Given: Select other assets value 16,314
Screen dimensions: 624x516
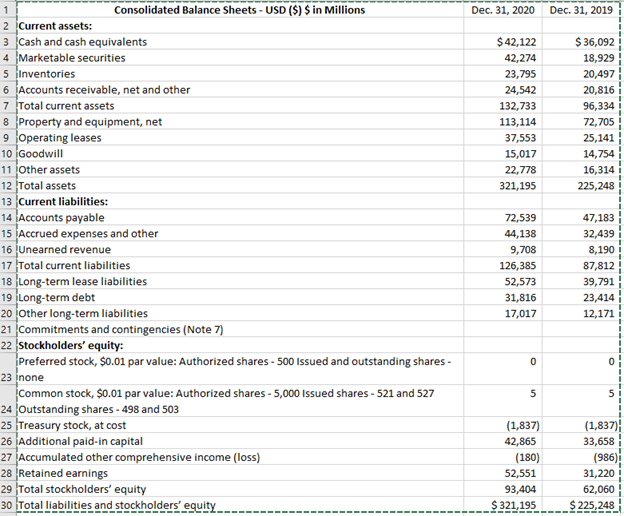Looking at the screenshot, I should click(581, 169).
